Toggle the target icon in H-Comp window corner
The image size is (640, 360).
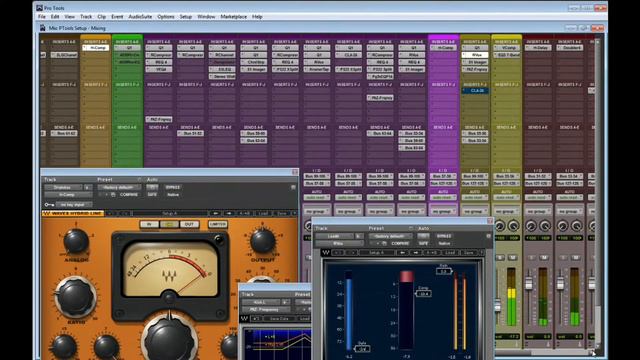point(293,187)
